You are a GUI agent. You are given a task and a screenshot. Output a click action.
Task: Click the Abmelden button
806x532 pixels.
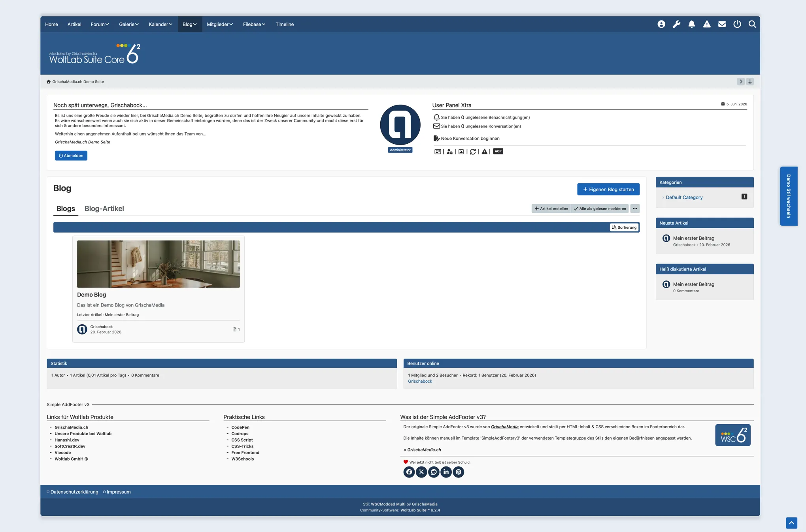71,156
